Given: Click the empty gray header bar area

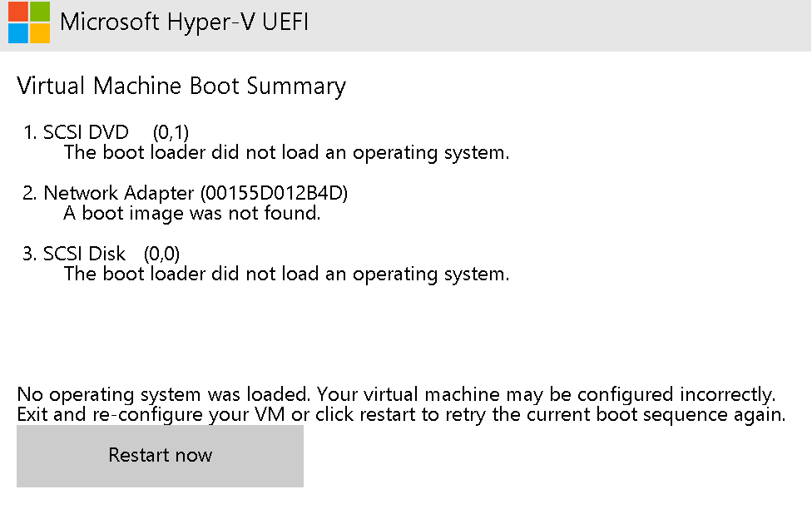Looking at the screenshot, I should tap(559, 25).
